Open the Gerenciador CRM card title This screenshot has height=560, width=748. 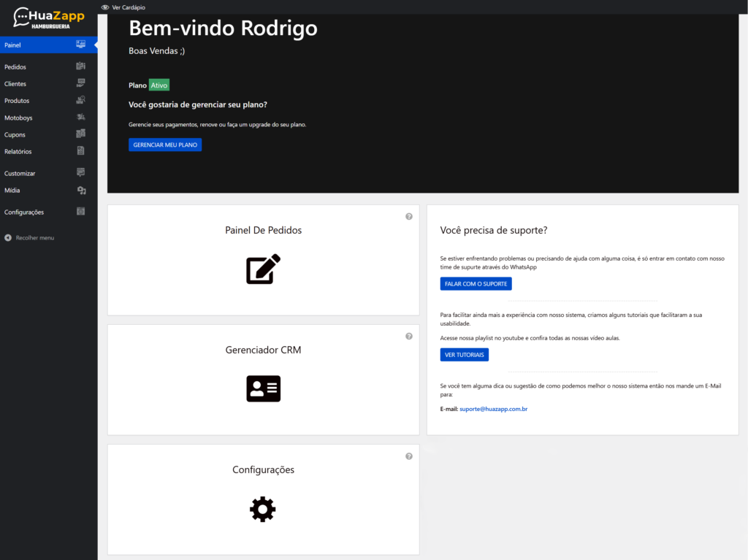click(263, 350)
